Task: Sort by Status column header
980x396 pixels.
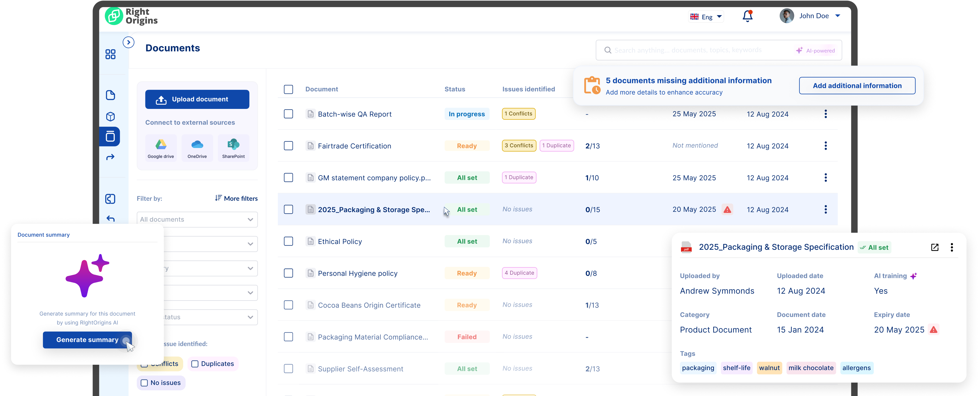Action: [x=455, y=89]
